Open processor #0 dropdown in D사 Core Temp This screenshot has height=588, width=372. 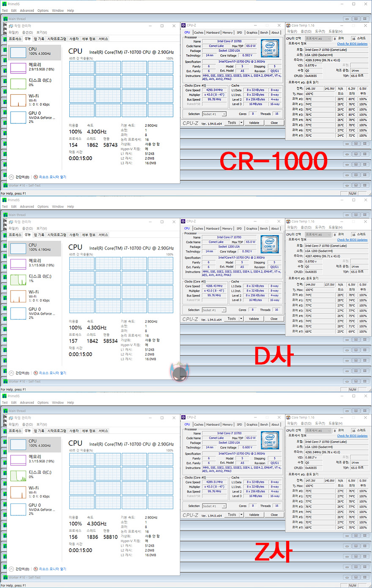319,234
